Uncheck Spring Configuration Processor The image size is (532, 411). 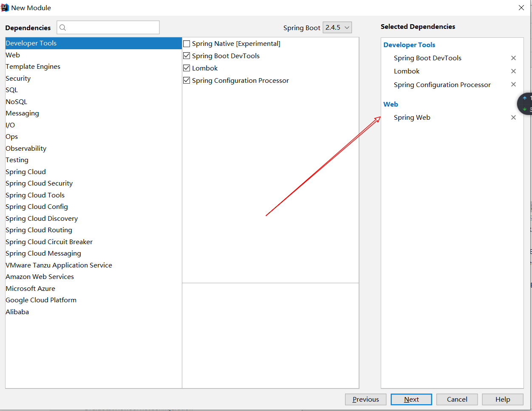point(187,80)
